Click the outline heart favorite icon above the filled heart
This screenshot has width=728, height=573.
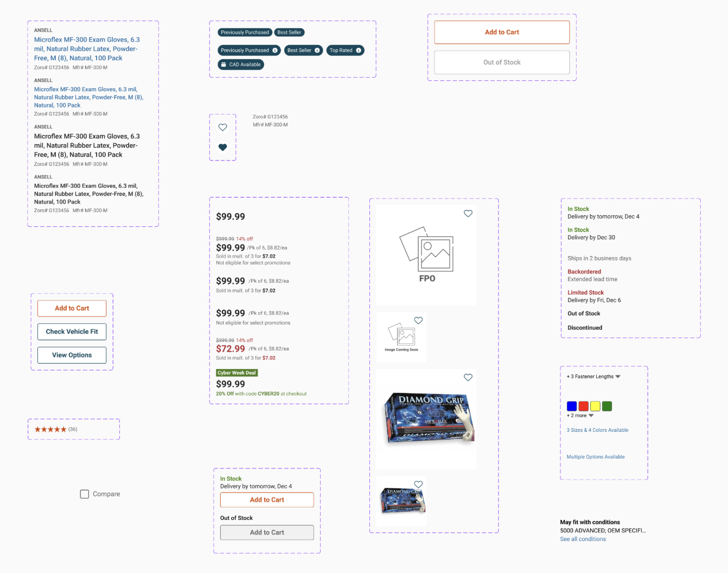222,128
